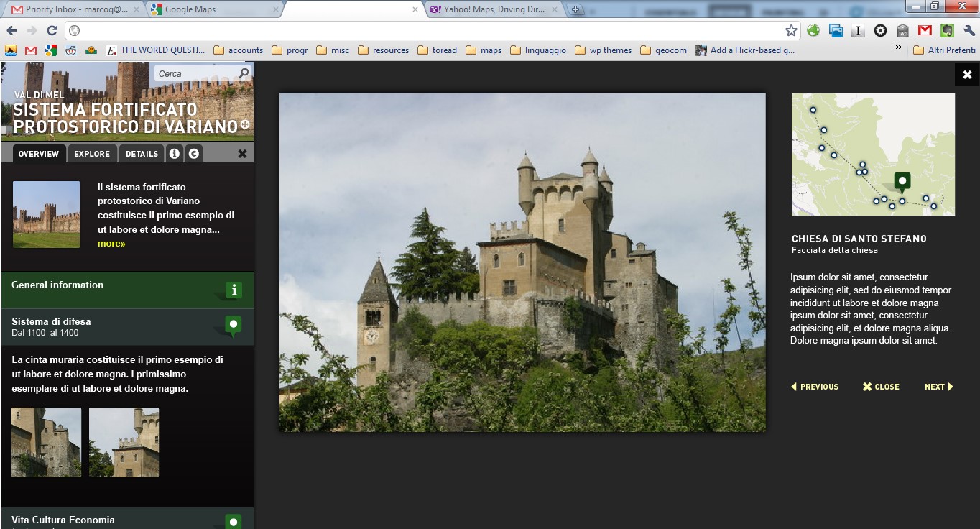Open the DETAILS tab
The width and height of the screenshot is (980, 529).
tap(142, 154)
